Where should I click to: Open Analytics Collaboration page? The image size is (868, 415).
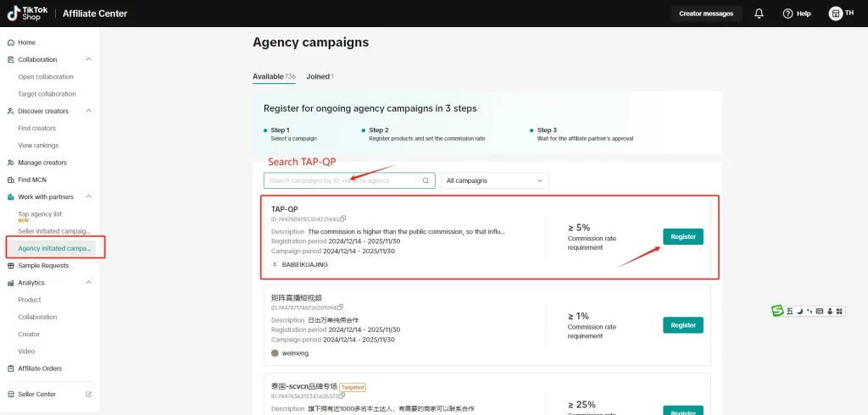37,317
